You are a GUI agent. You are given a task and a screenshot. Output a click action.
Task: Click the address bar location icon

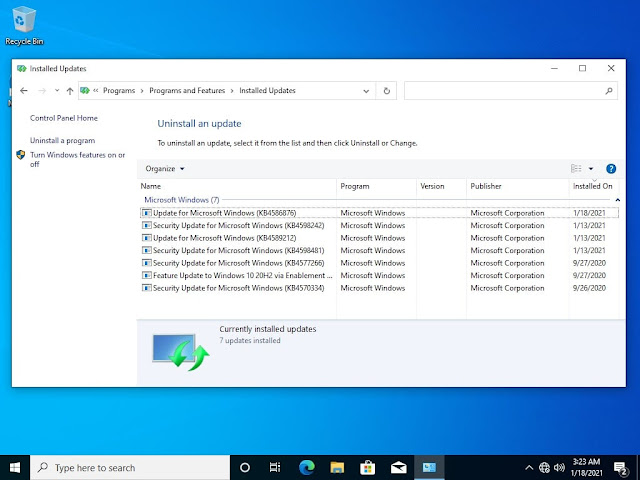(85, 91)
